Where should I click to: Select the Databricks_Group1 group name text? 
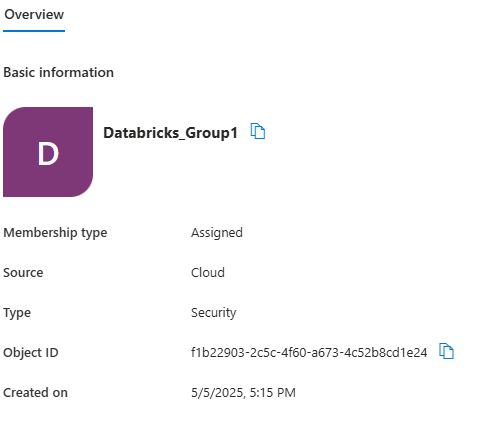pyautogui.click(x=170, y=133)
